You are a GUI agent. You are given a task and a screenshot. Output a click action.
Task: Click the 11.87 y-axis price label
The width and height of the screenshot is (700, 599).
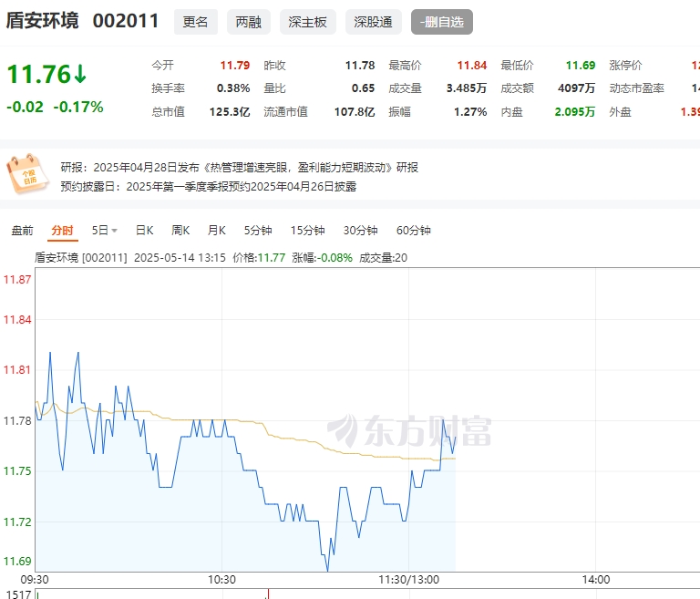pos(17,280)
